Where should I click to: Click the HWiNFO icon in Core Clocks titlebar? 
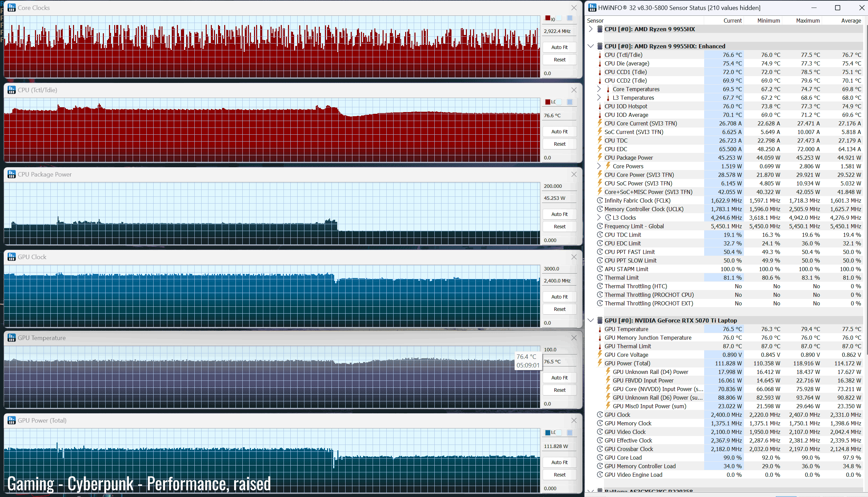click(x=12, y=8)
